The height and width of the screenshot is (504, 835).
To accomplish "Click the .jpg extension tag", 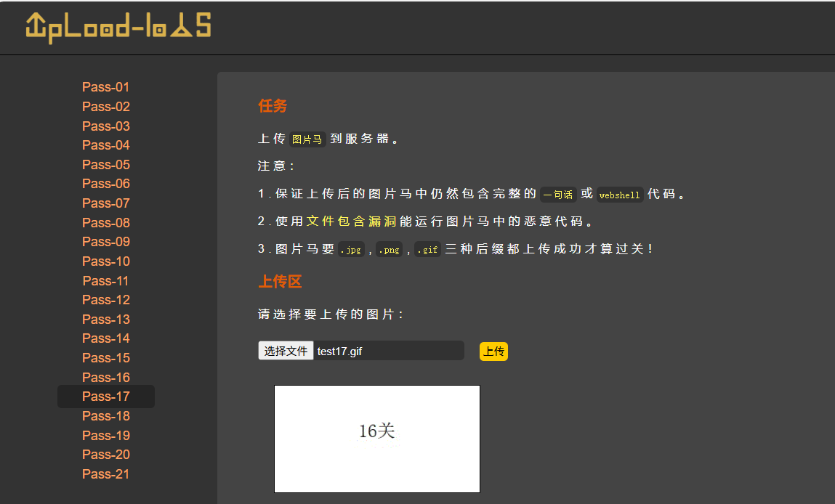I will click(x=352, y=250).
